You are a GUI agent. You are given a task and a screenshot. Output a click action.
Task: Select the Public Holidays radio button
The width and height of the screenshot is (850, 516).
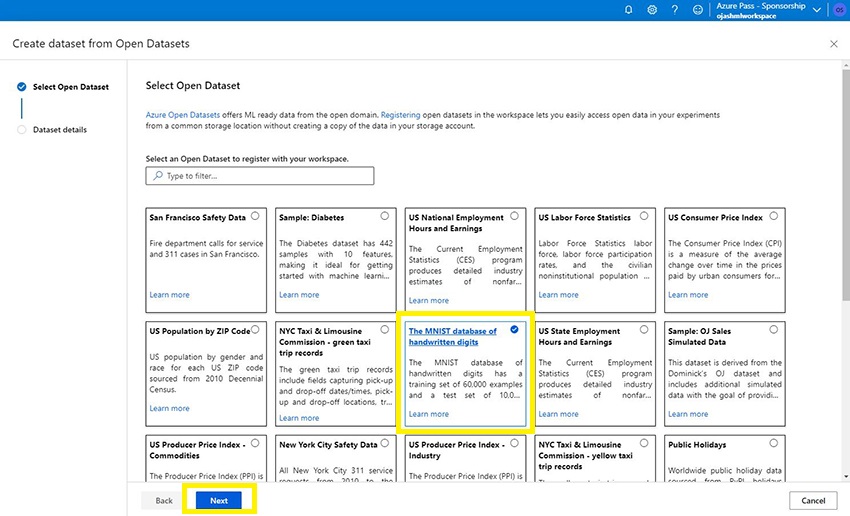774,443
